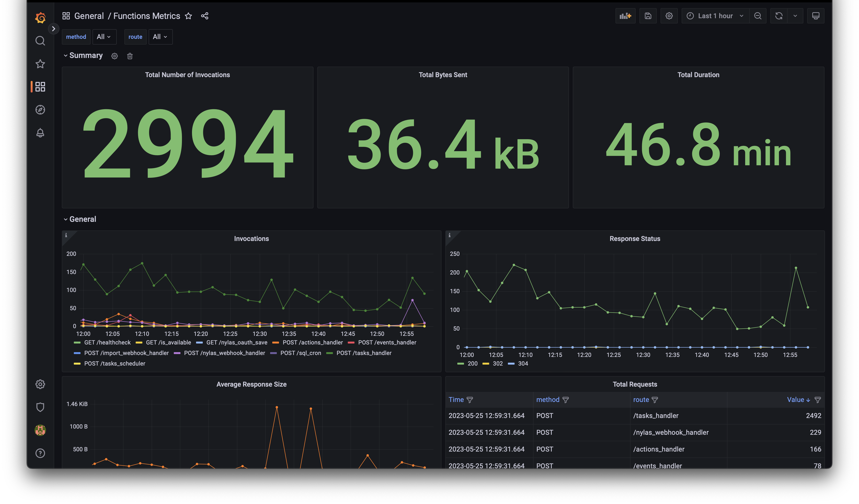The width and height of the screenshot is (859, 504).
Task: Refresh the dashboard
Action: [778, 16]
